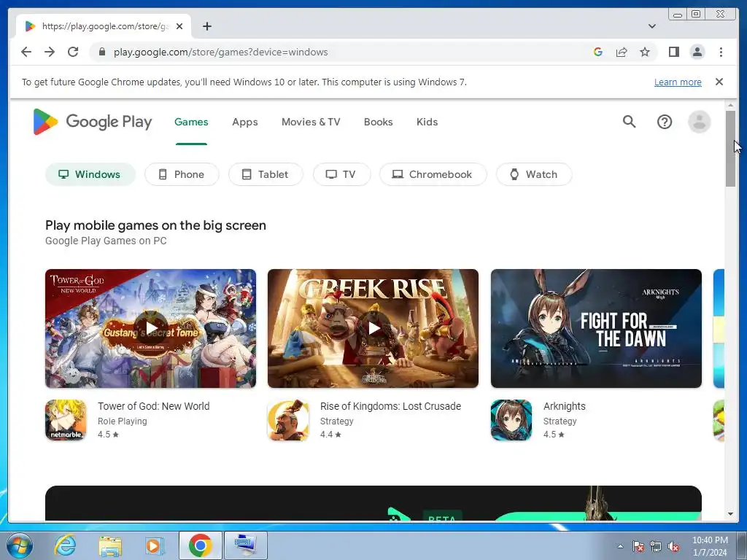This screenshot has height=560, width=747.
Task: Select the Chromebook device filter chip
Action: point(433,174)
